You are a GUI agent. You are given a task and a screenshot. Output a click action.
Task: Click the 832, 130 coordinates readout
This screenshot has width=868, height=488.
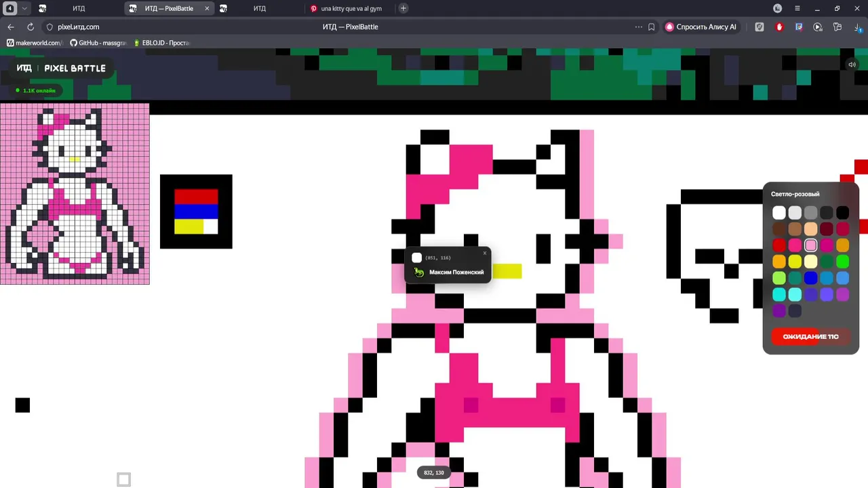coord(434,472)
